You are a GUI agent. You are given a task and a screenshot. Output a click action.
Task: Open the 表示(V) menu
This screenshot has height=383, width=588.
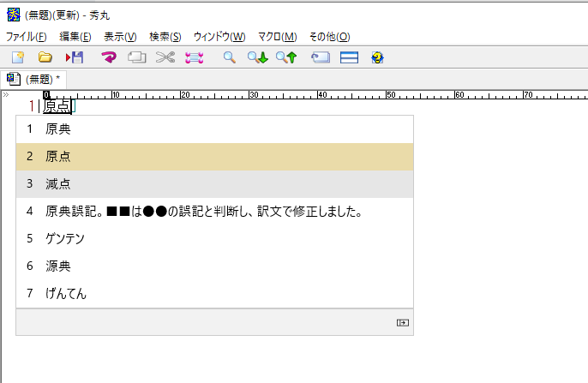(120, 37)
